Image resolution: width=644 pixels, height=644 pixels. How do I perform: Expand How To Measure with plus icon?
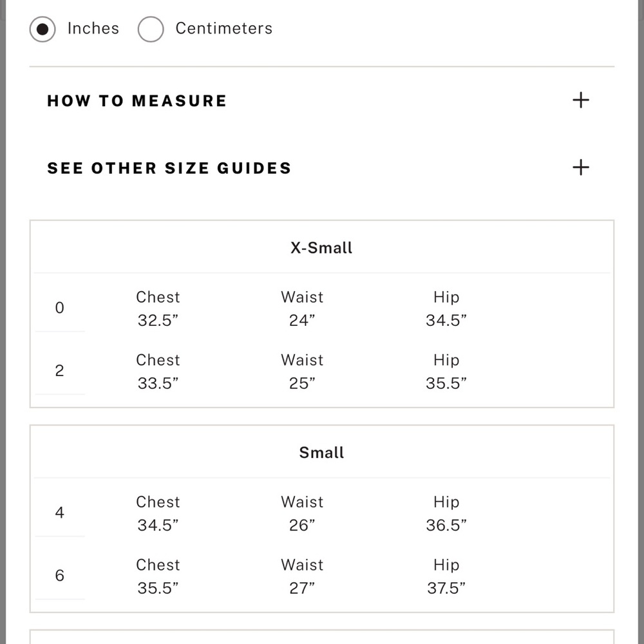(x=581, y=100)
